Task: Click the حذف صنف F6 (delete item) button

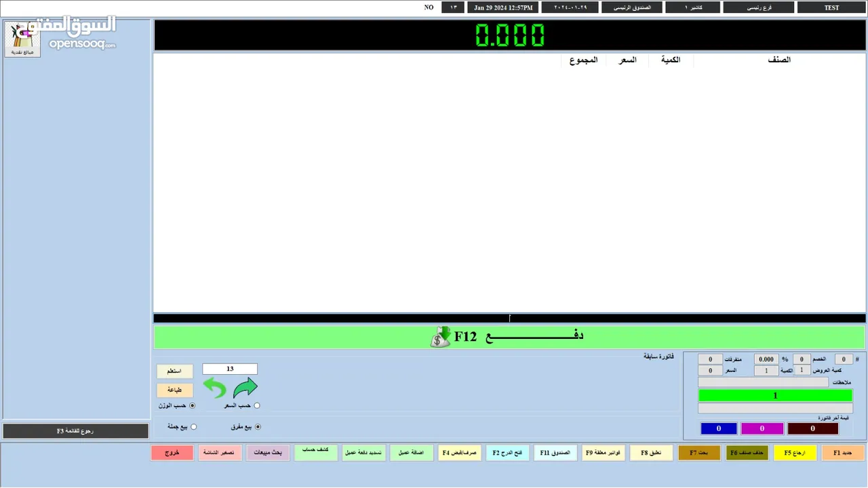Action: [747, 453]
